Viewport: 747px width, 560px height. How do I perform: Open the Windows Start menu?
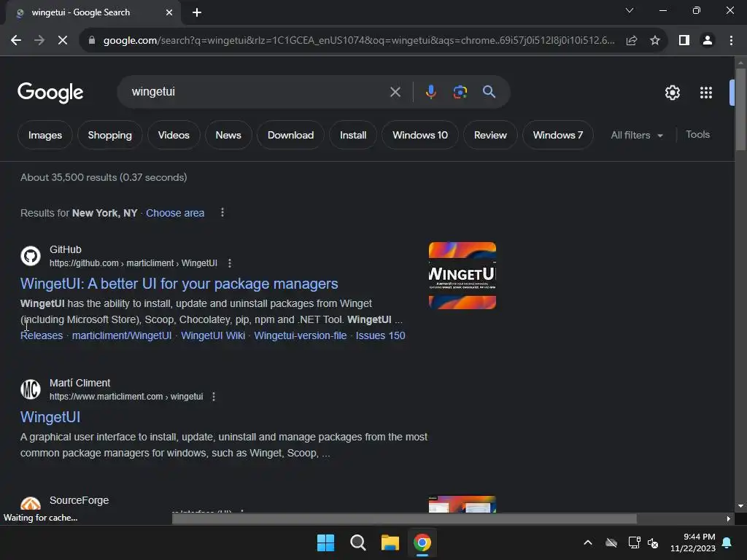(x=326, y=542)
